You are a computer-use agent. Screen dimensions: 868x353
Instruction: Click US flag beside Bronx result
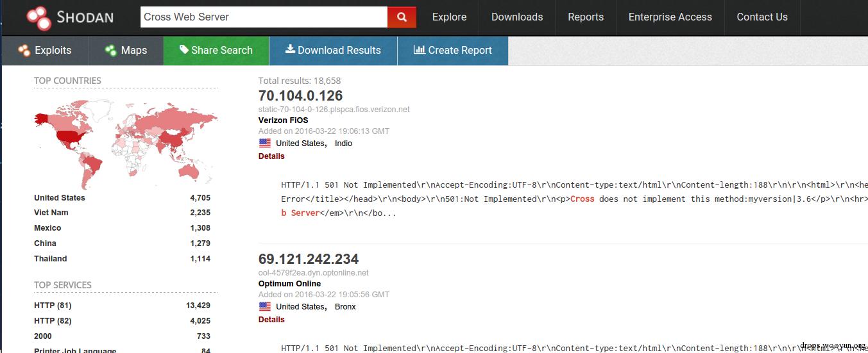(x=264, y=306)
